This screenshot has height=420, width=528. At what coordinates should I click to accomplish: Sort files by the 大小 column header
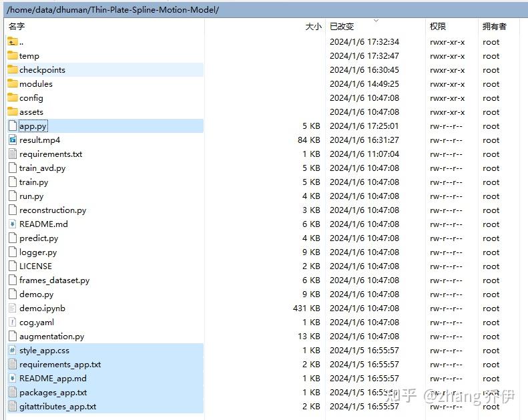(312, 26)
